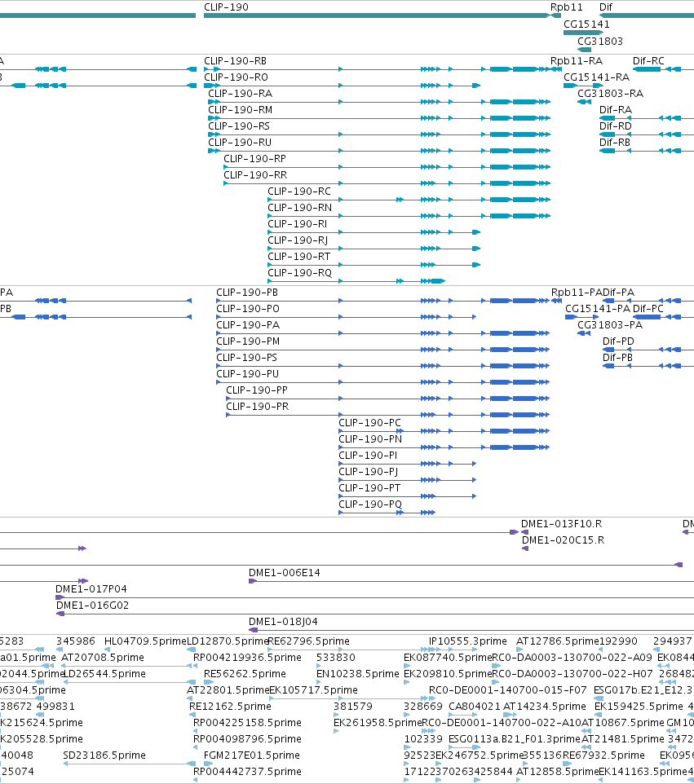
Task: Click clone DME1-013F10.R
Action: (561, 524)
